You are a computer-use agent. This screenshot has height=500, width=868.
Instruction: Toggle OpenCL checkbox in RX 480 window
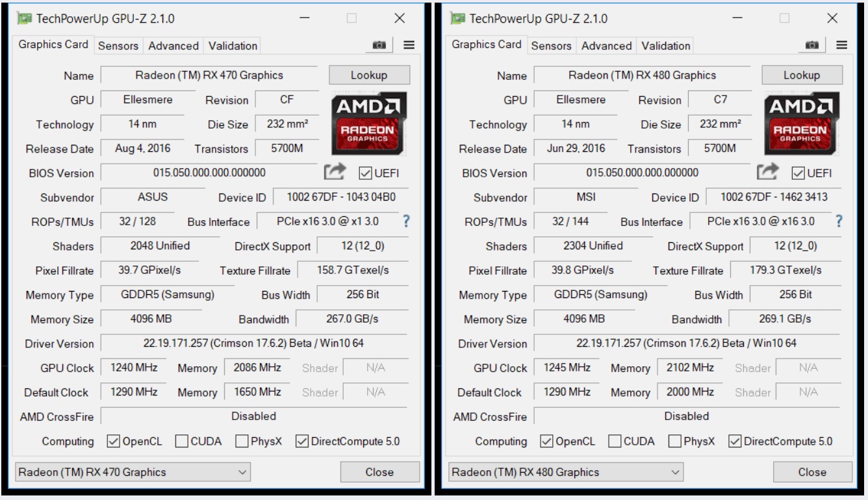point(546,442)
